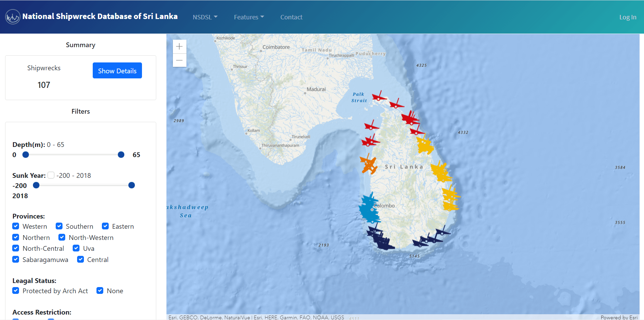Click the Powered by Esri link
This screenshot has width=644, height=320.
(x=619, y=317)
